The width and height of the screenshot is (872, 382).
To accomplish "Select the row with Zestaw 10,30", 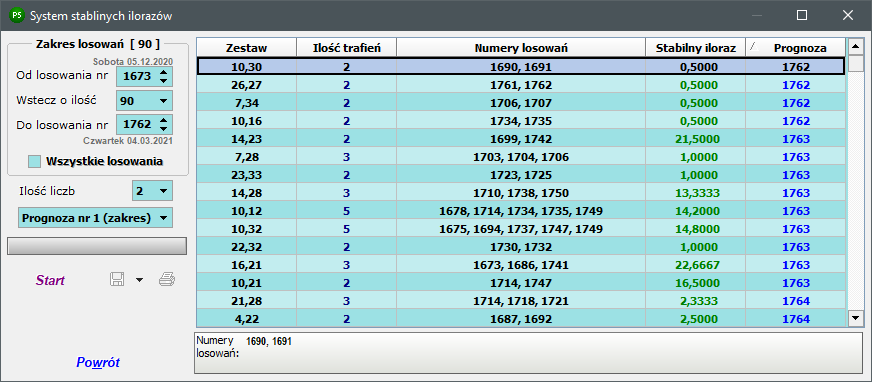I will 521,67.
